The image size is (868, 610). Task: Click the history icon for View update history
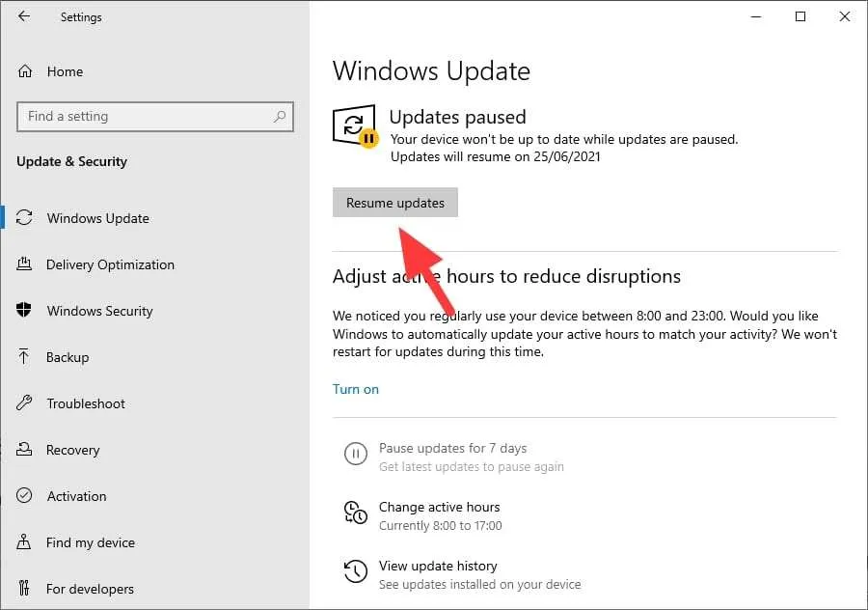point(355,571)
